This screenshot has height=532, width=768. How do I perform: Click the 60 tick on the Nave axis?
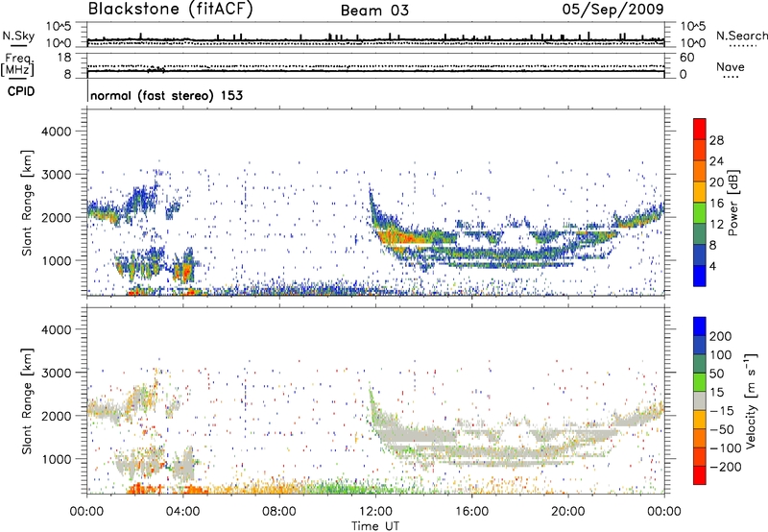[686, 58]
